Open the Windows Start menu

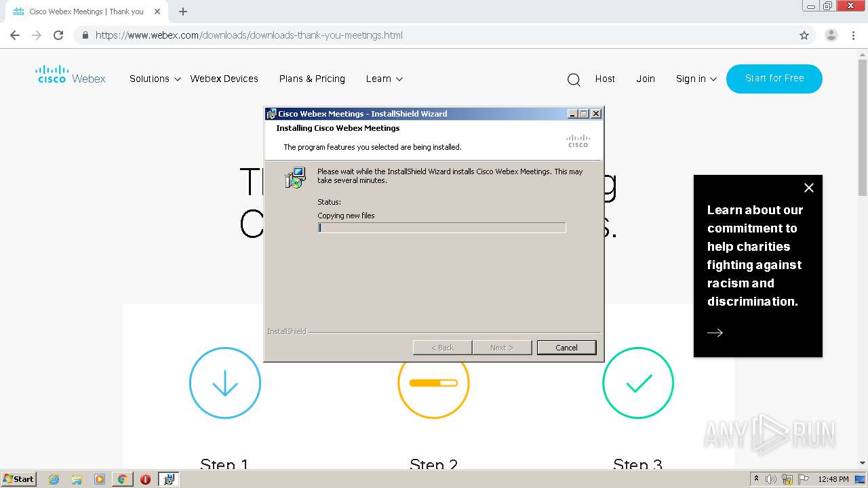19,479
